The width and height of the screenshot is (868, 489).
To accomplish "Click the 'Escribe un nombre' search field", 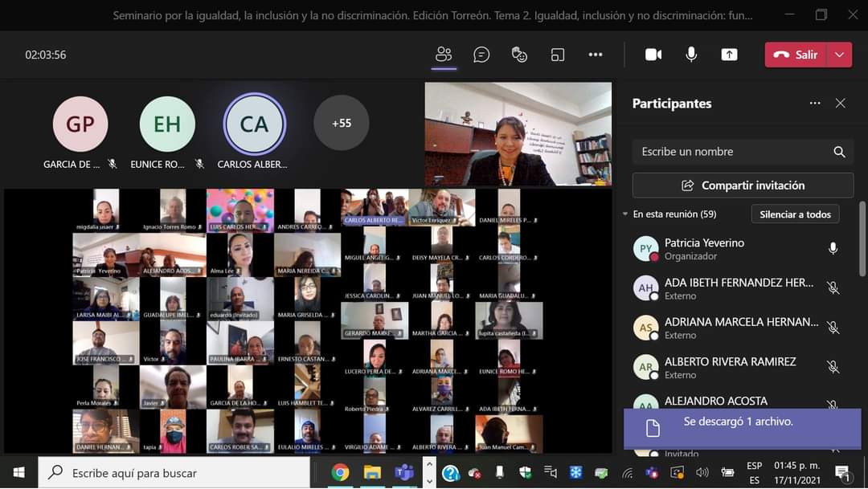I will point(731,152).
